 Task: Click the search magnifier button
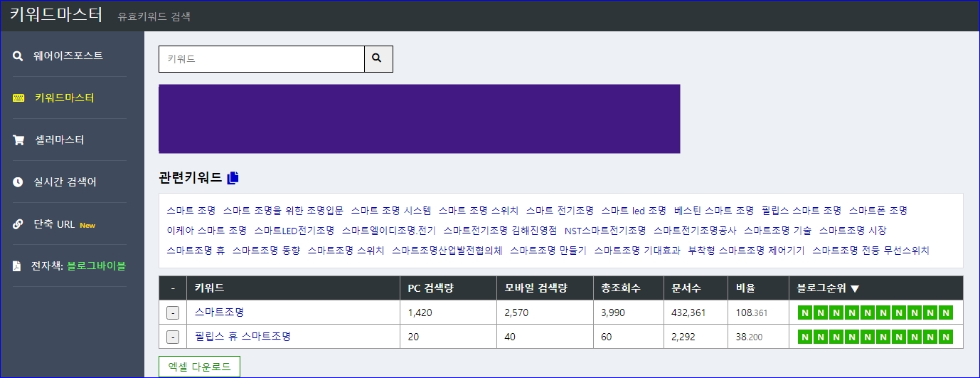coord(378,59)
